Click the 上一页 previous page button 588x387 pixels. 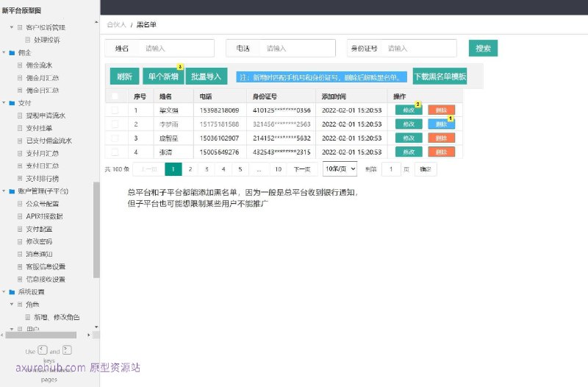[x=149, y=169]
